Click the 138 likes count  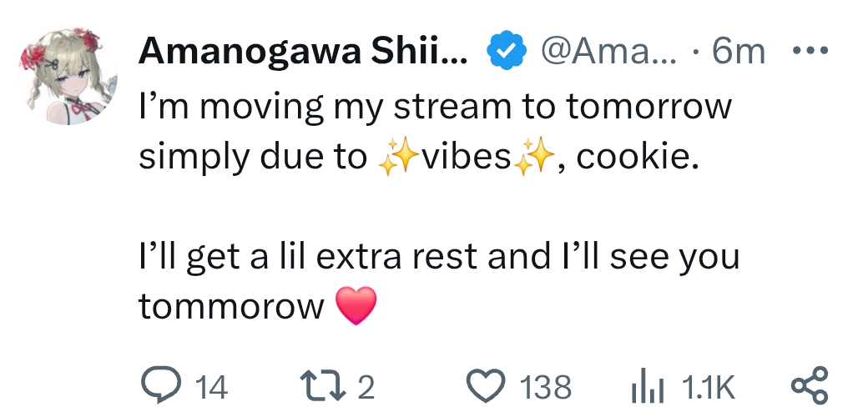pos(545,387)
